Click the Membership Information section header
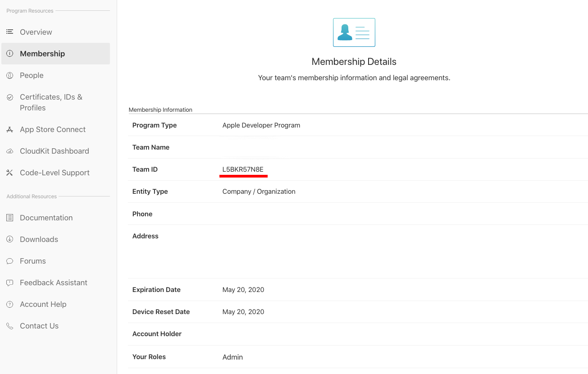 [x=160, y=110]
